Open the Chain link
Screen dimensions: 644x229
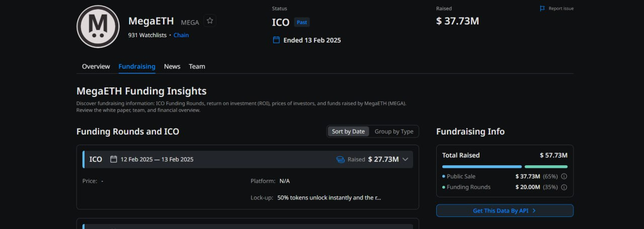coord(181,35)
